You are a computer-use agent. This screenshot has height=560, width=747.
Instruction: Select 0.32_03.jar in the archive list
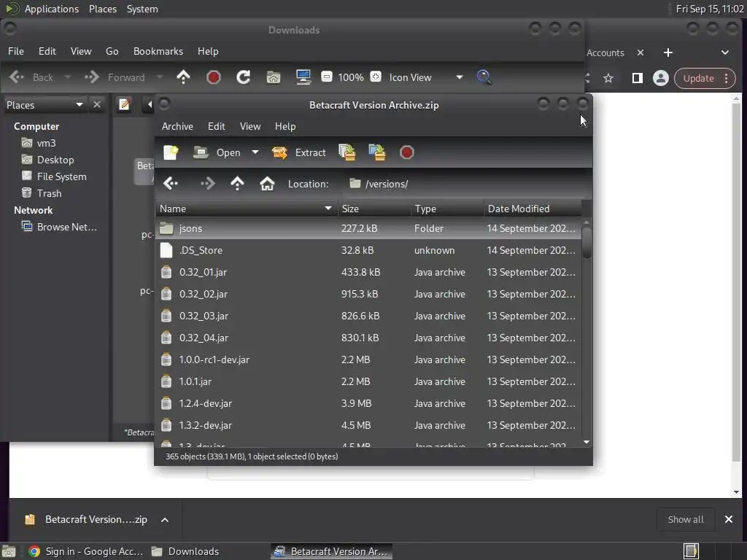[x=368, y=316]
